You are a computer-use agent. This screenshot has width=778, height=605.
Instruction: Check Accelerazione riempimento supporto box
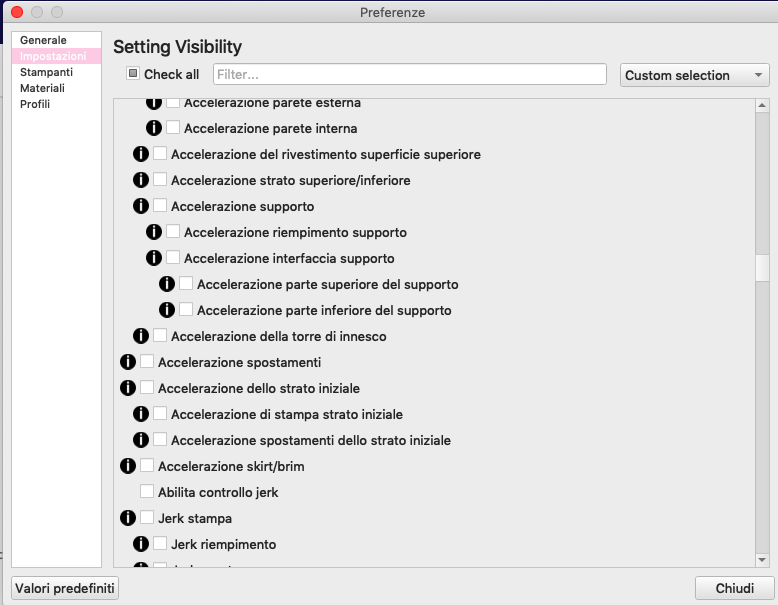click(x=173, y=231)
